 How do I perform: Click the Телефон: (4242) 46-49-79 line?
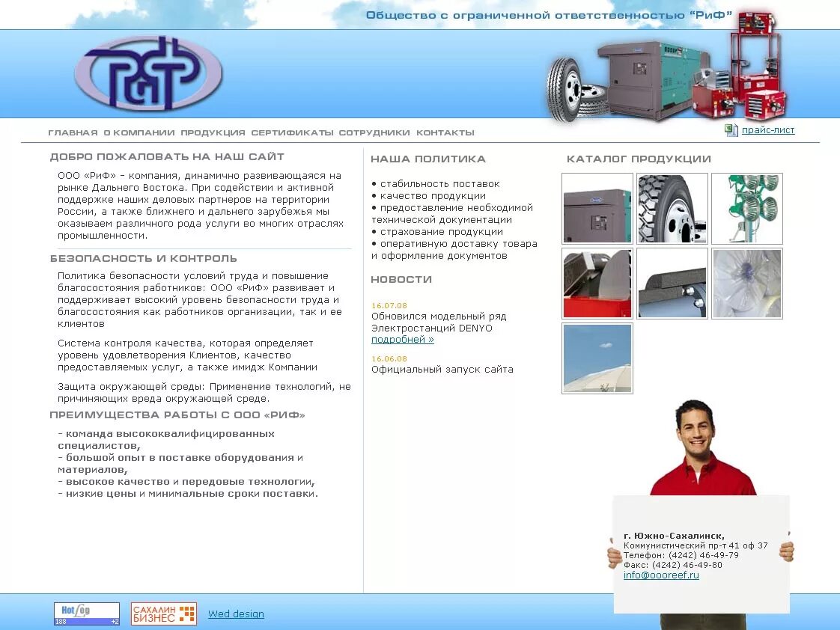pyautogui.click(x=681, y=555)
